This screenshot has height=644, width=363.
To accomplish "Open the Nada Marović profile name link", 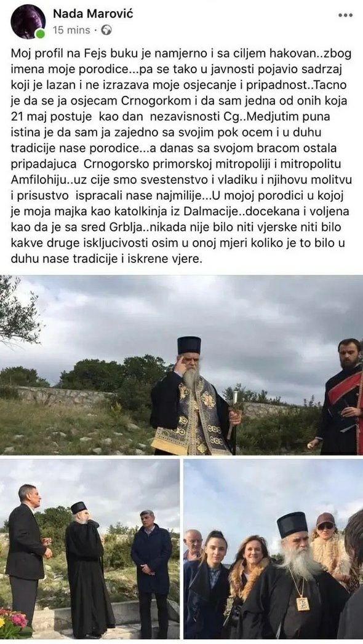I will [93, 14].
